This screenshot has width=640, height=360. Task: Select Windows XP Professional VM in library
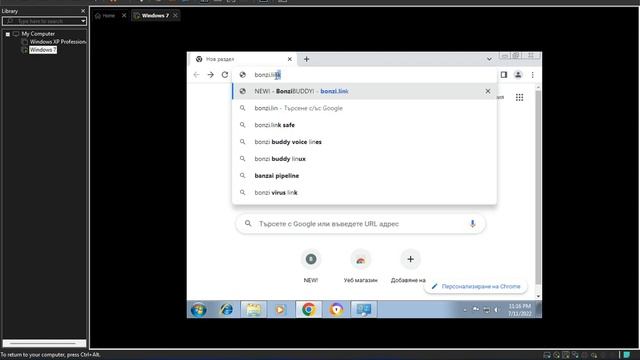(58, 42)
